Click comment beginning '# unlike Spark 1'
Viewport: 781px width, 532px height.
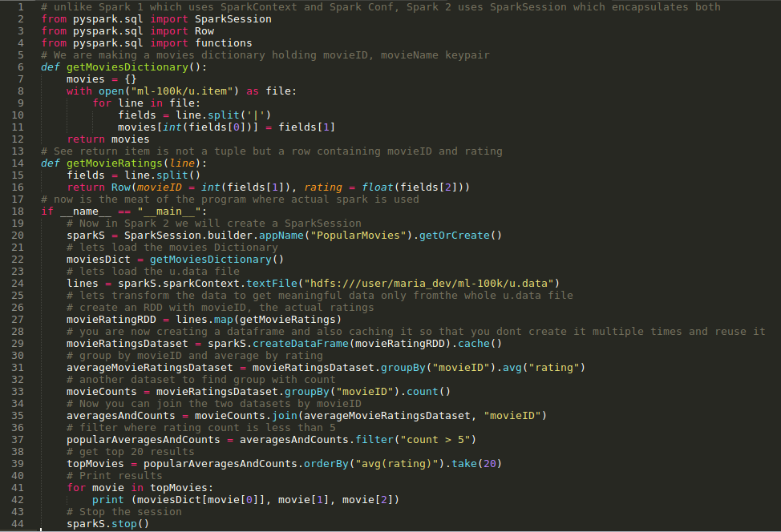(381, 7)
